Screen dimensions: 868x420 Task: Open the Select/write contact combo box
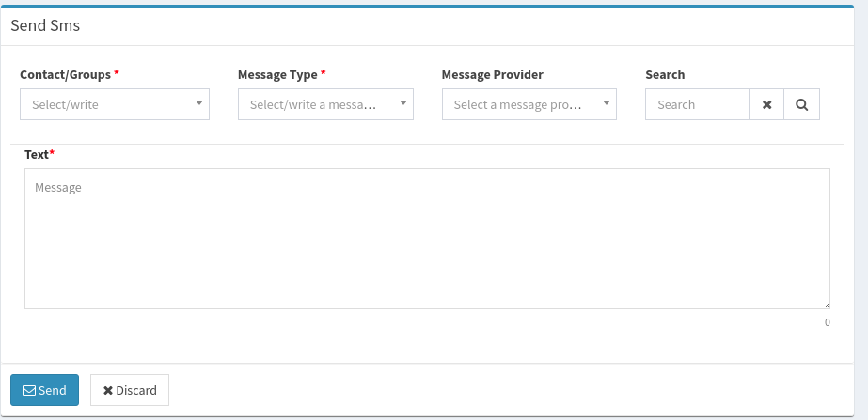tap(115, 104)
